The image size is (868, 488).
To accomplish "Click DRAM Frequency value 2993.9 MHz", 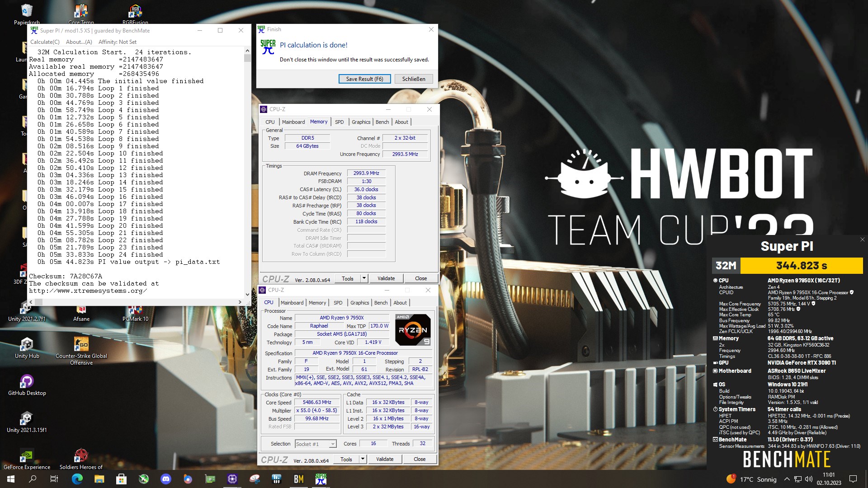I will [x=366, y=173].
